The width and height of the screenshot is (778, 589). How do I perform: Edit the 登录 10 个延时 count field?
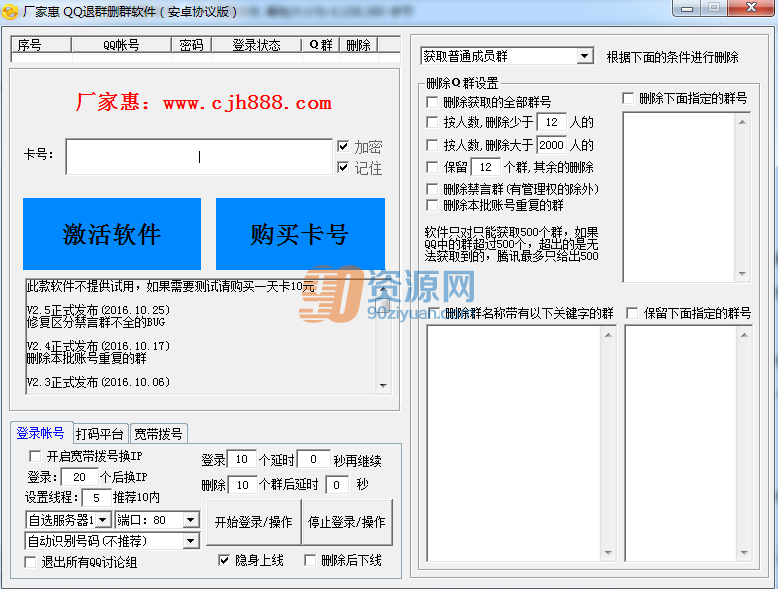click(x=242, y=459)
